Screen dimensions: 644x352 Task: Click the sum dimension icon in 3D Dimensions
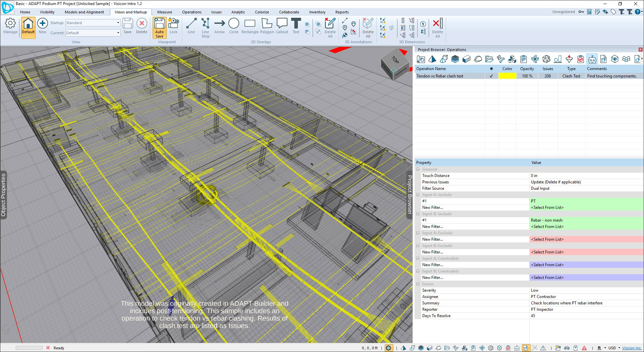click(423, 32)
